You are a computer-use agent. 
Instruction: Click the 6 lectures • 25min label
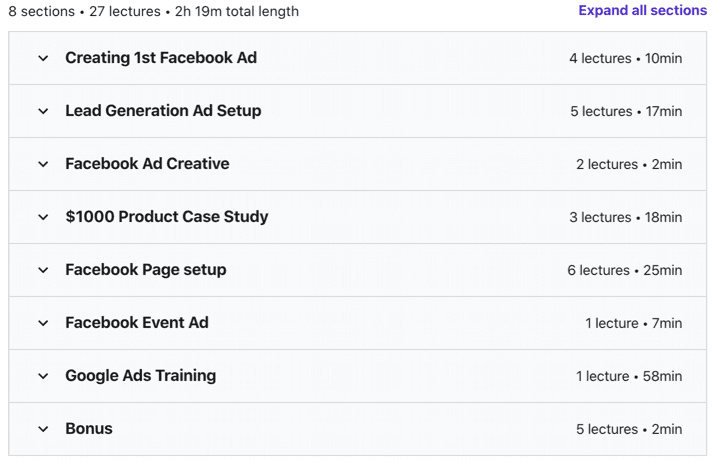pyautogui.click(x=624, y=270)
